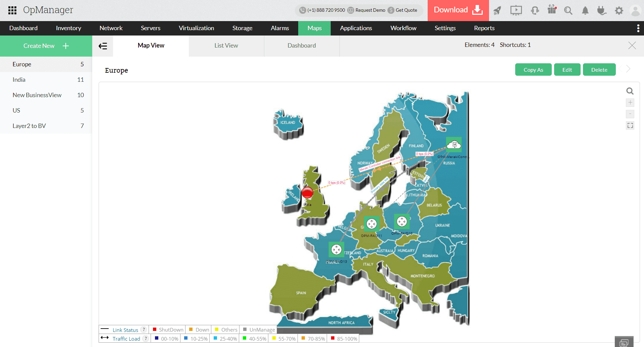This screenshot has width=644, height=347.
Task: Open the presentation video icon
Action: [516, 10]
